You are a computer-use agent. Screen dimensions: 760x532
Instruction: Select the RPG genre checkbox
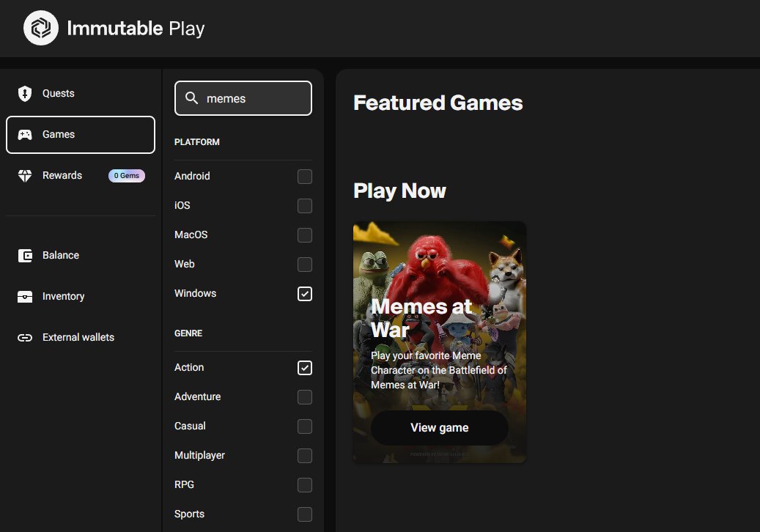point(304,485)
